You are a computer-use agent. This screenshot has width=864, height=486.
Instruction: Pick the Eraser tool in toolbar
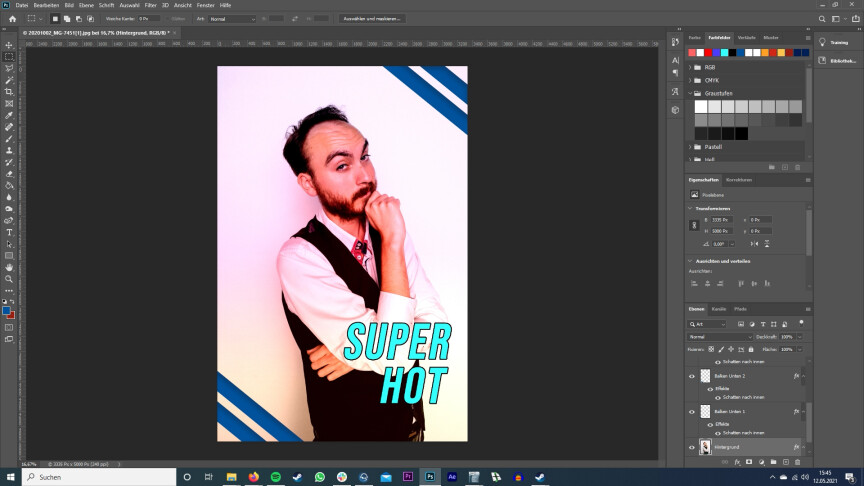(9, 173)
